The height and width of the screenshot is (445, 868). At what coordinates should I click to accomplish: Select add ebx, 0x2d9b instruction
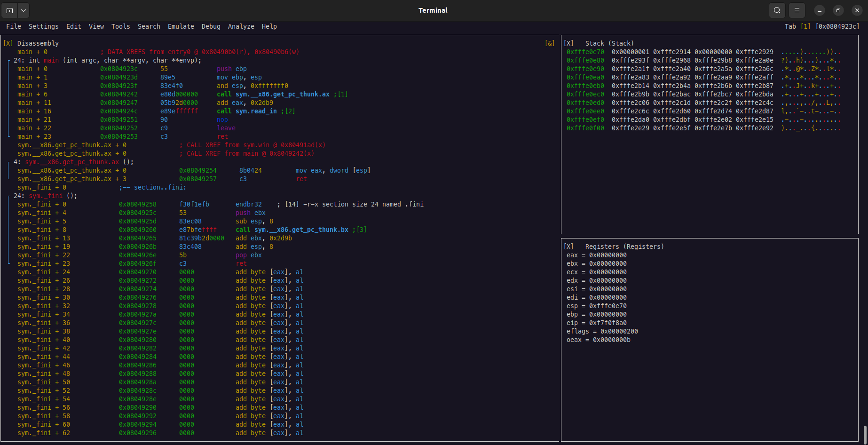(264, 238)
